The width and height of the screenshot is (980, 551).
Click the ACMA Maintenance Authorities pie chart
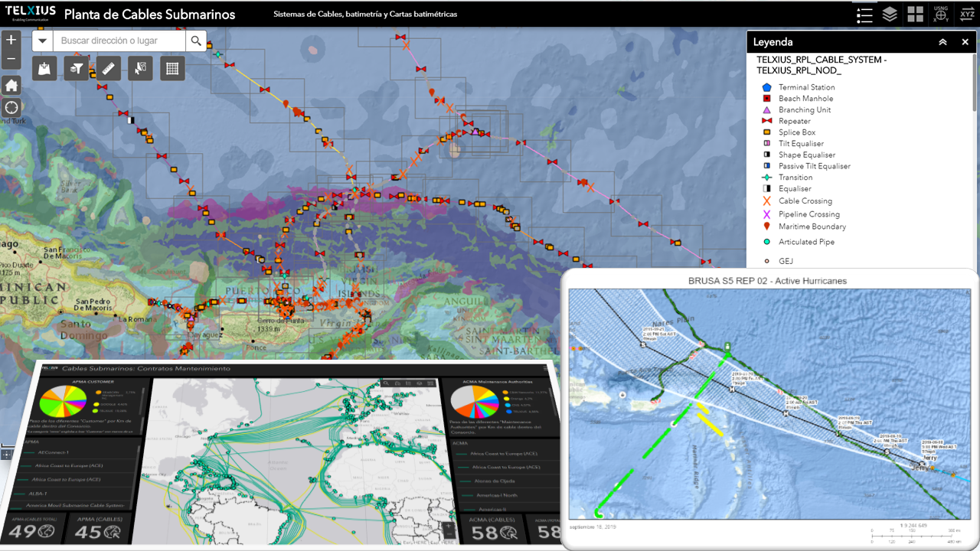click(473, 403)
